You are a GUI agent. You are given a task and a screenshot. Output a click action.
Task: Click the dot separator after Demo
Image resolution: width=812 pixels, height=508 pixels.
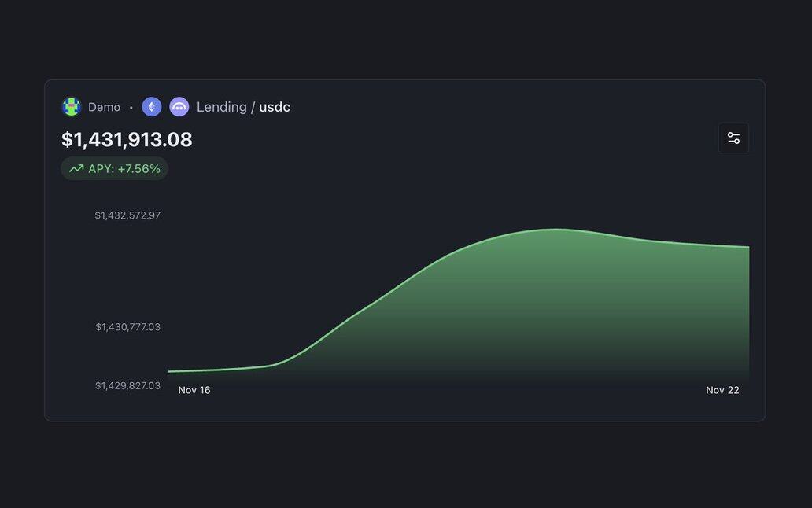point(131,108)
